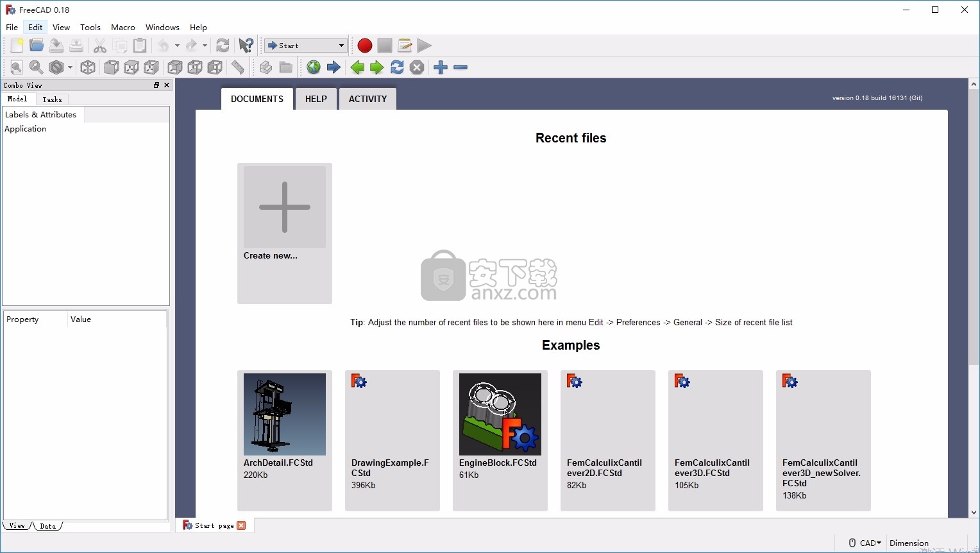Expand the Redo history dropdown arrow
This screenshot has width=980, height=553.
[x=205, y=46]
